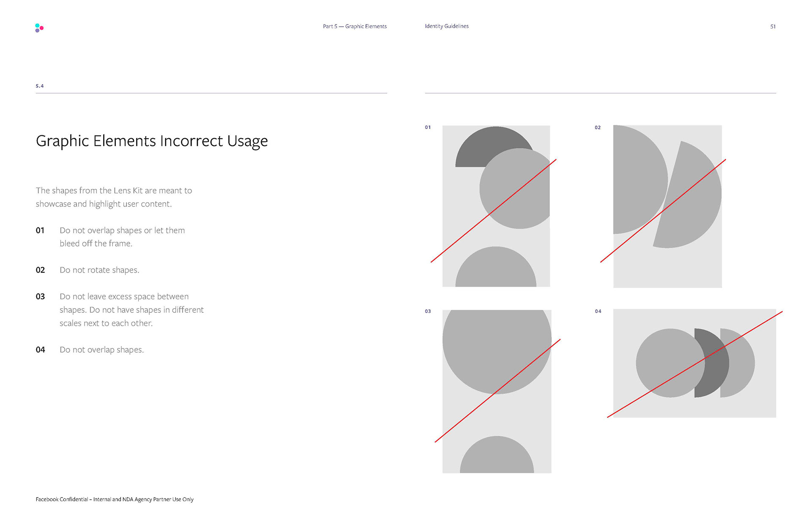Click page number 51
Viewport: 812px width, 525px height.
[773, 27]
